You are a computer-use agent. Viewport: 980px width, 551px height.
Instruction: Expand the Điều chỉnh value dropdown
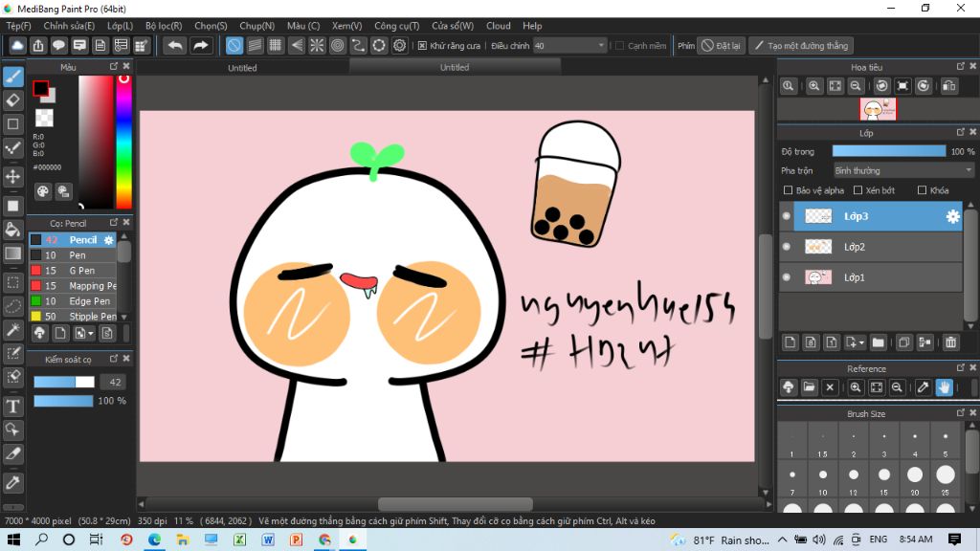click(x=601, y=45)
